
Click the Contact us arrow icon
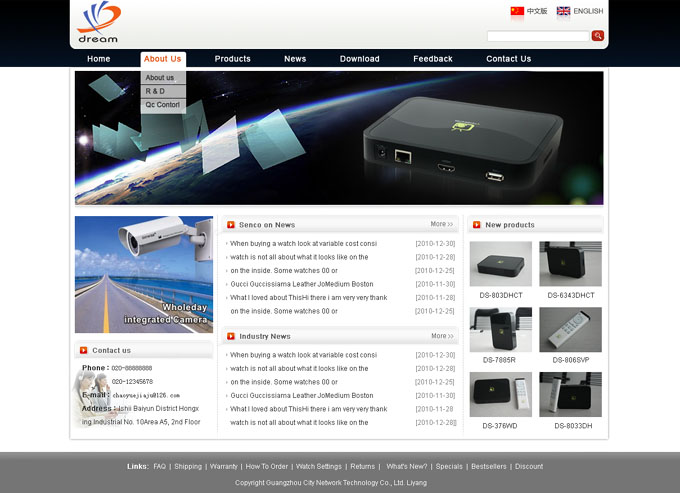tap(83, 350)
